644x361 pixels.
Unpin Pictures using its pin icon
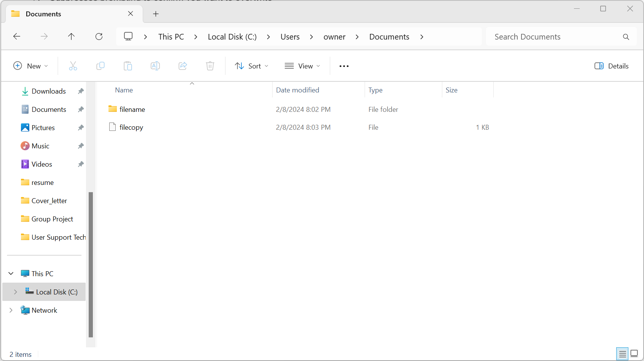[x=81, y=128]
